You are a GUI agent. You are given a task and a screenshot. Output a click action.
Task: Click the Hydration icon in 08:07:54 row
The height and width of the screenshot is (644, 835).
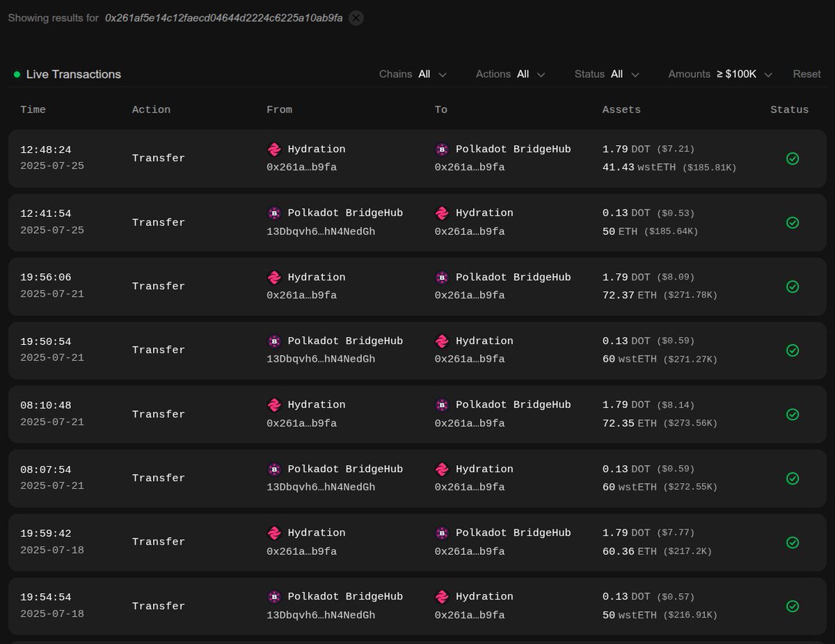click(442, 469)
